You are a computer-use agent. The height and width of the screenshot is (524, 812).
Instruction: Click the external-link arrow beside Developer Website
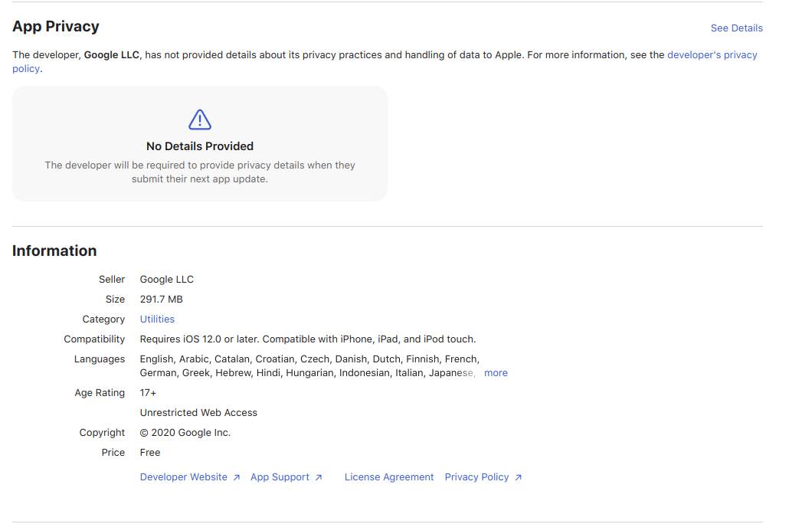pos(237,477)
